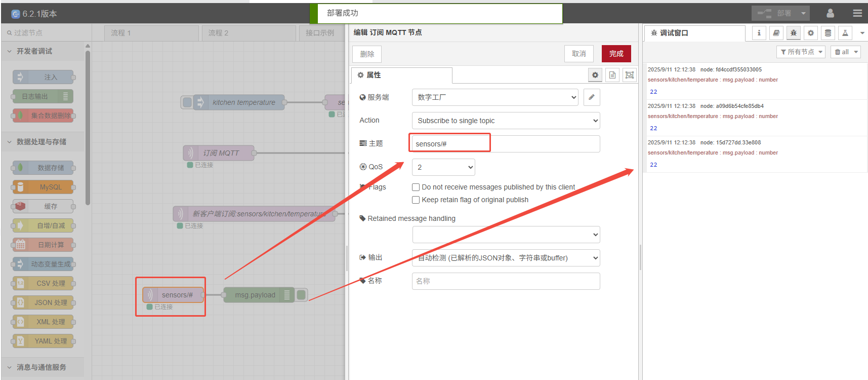Open configuration nodes gear sidebar icon
This screenshot has width=868, height=380.
(811, 33)
